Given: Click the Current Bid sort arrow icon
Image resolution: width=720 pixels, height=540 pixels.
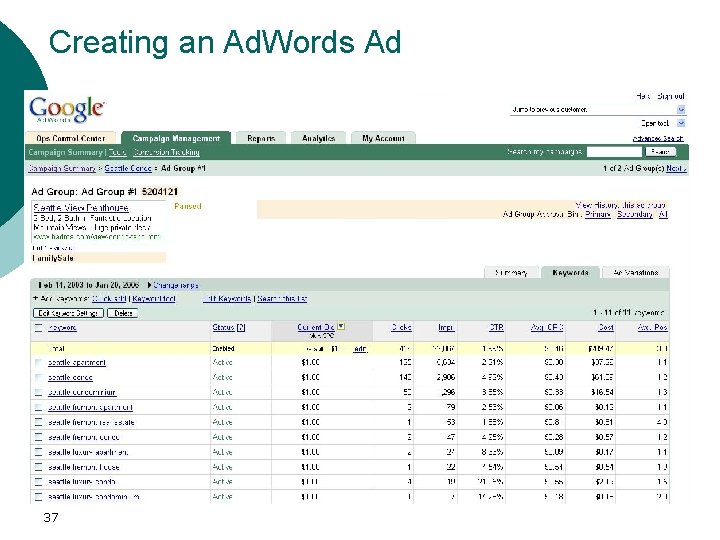Looking at the screenshot, I should [x=341, y=326].
